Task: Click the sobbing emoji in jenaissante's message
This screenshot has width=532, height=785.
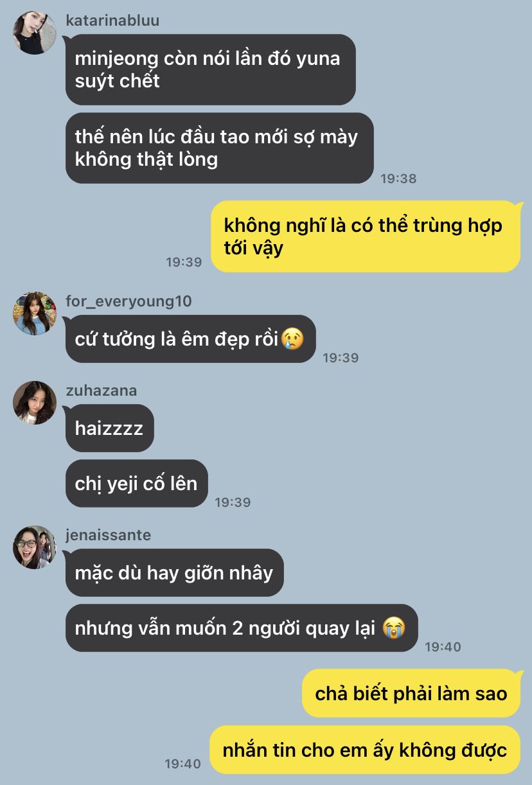Action: (394, 628)
